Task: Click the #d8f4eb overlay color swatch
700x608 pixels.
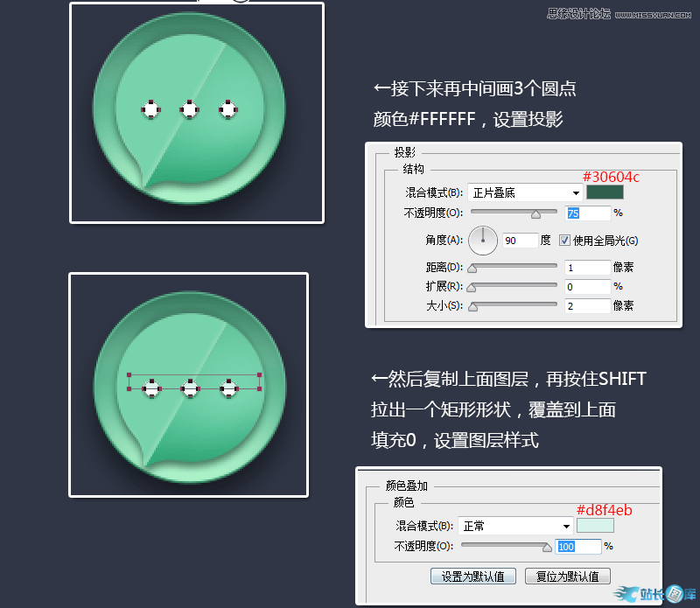Action: tap(595, 526)
